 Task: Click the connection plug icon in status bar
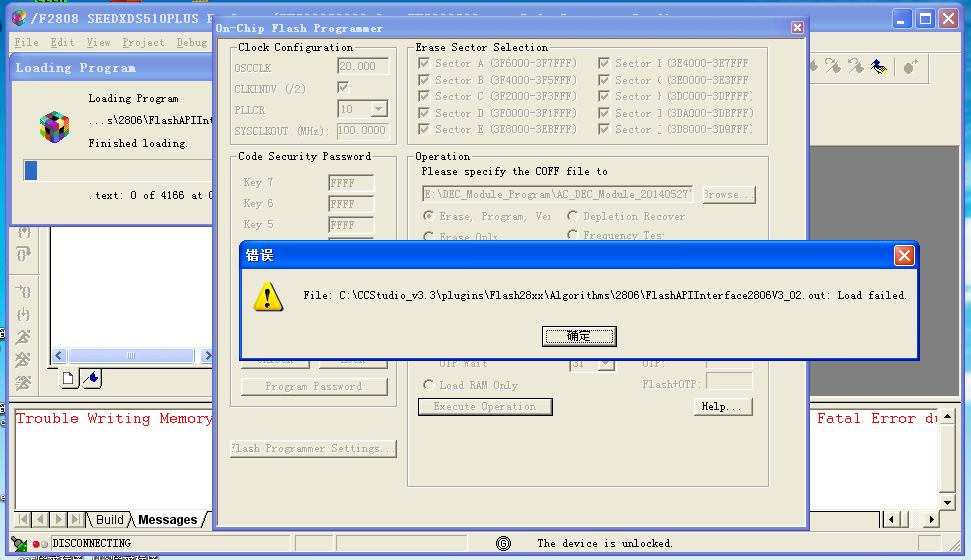point(19,544)
